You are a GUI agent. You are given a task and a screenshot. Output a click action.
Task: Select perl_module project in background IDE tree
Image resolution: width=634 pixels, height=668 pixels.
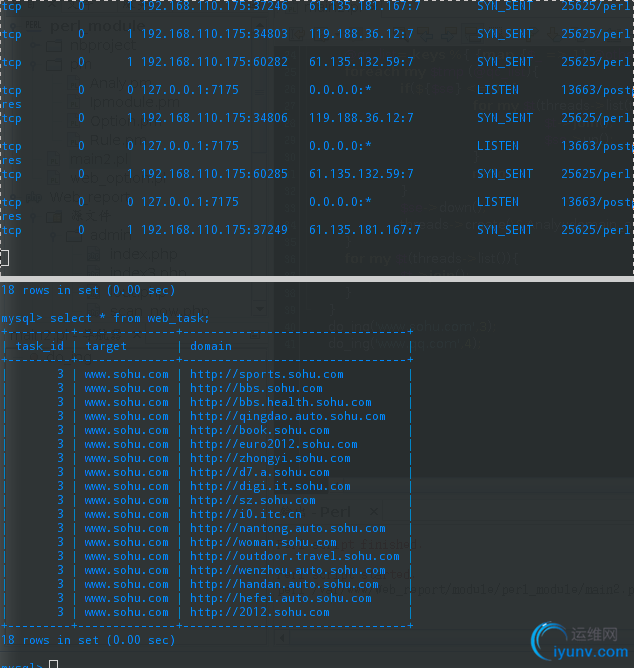click(x=98, y=27)
